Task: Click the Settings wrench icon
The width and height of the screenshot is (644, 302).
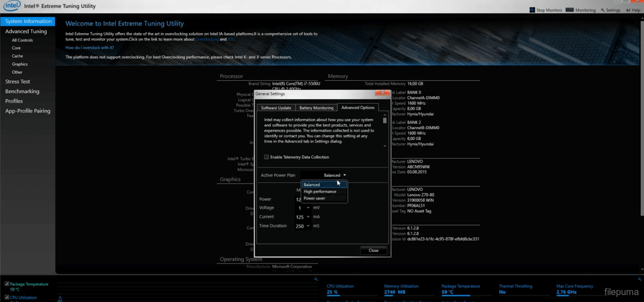Action: point(603,10)
